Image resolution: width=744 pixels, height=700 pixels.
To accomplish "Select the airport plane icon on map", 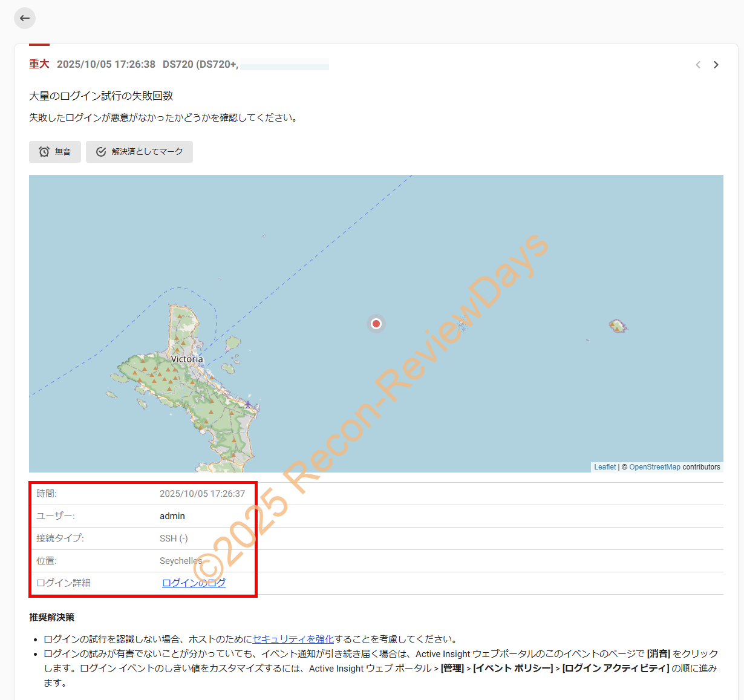I will (248, 404).
